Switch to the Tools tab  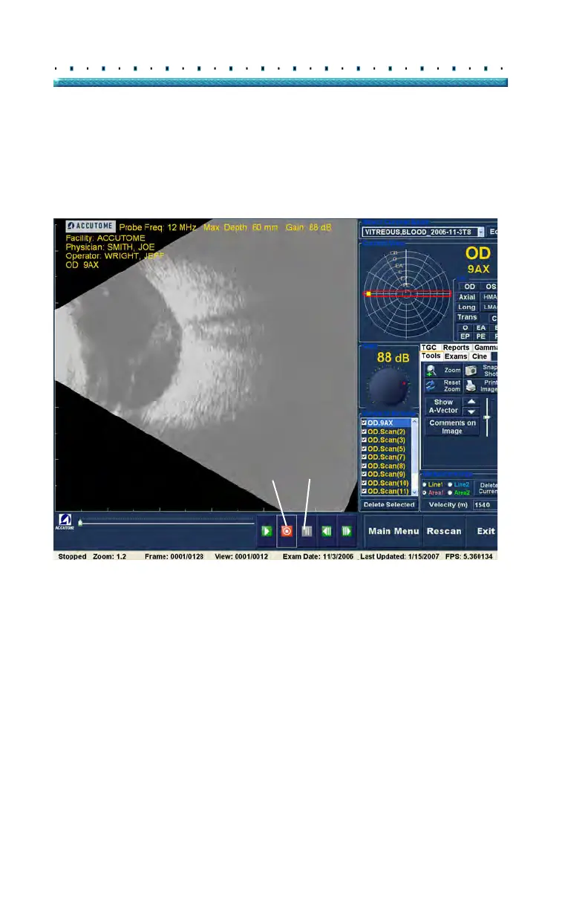point(431,356)
